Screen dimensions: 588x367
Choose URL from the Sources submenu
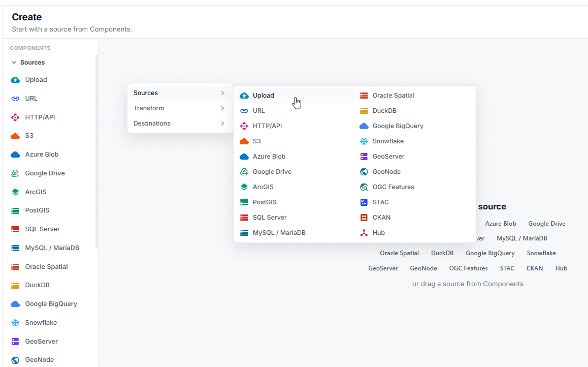coord(295,111)
